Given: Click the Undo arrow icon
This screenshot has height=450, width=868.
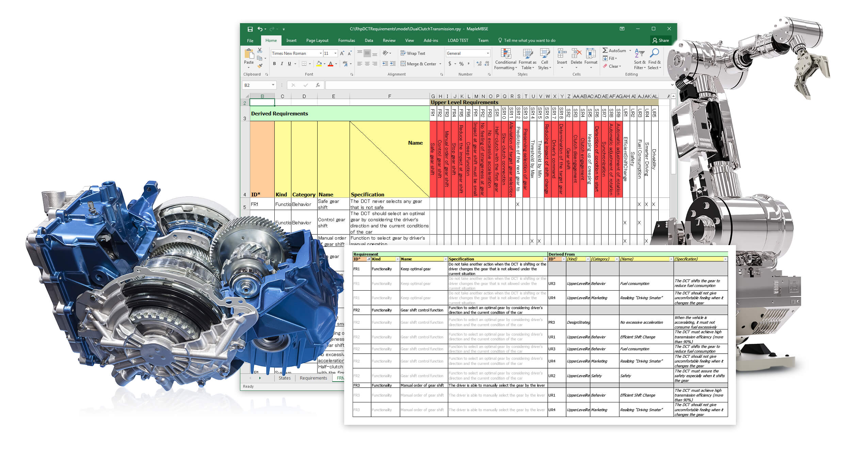Looking at the screenshot, I should 260,29.
